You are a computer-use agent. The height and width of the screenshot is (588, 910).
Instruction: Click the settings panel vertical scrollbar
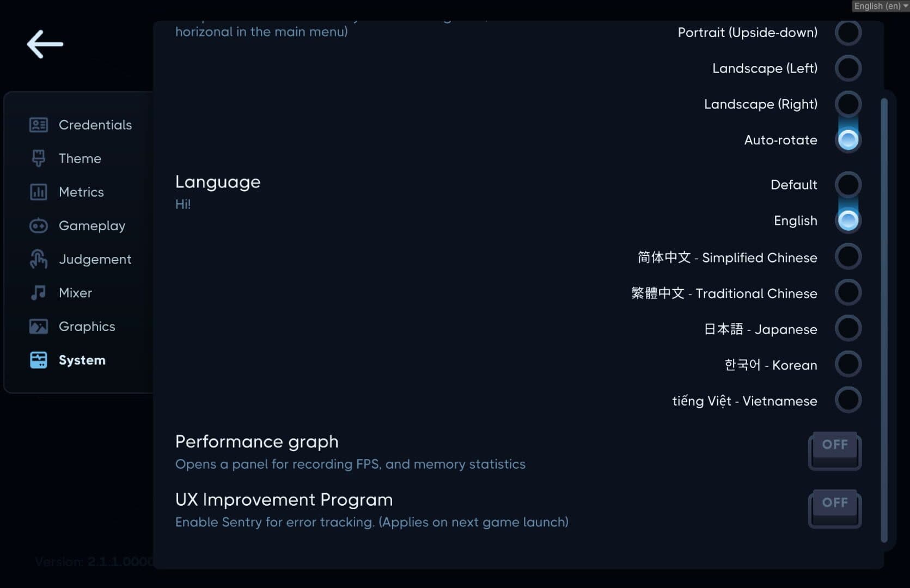tap(884, 320)
